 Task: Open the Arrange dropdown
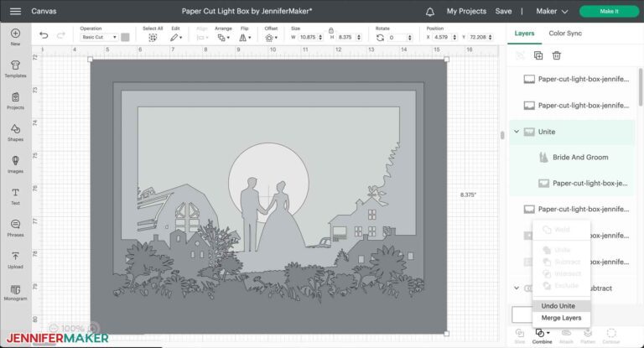click(224, 38)
